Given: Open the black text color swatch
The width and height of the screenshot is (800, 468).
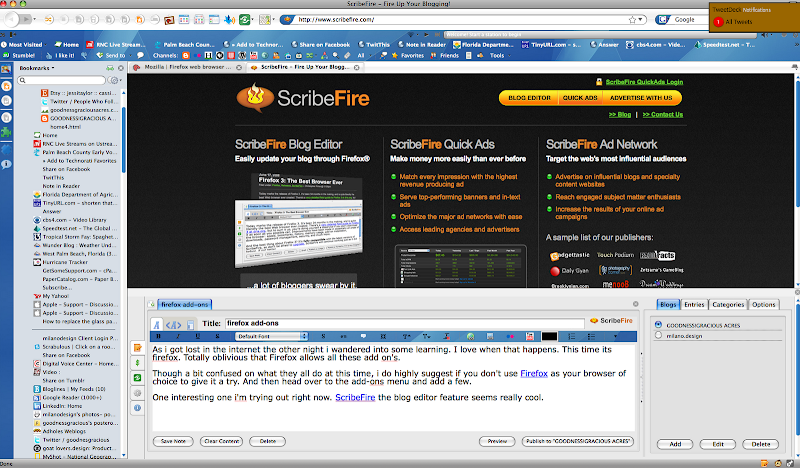Looking at the screenshot, I should (549, 336).
